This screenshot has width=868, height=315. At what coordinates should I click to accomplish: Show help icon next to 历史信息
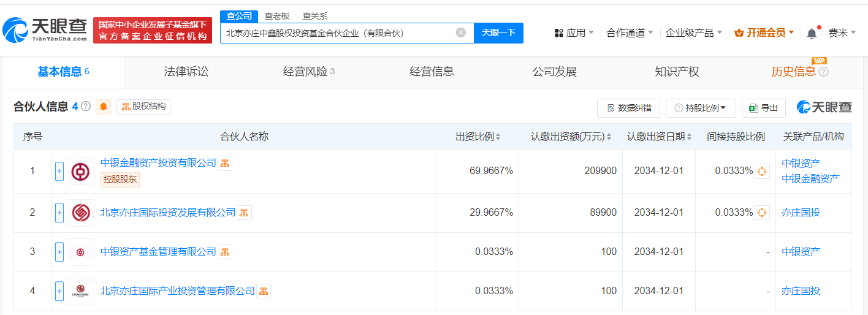(x=823, y=72)
